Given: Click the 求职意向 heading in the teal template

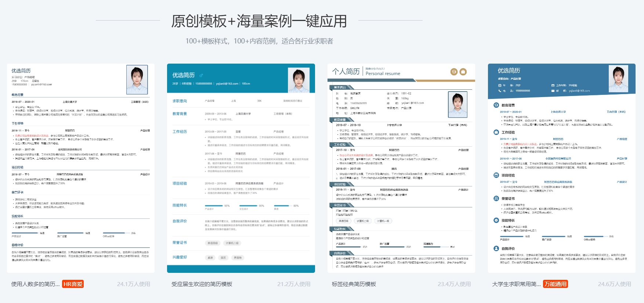Looking at the screenshot, I should [x=180, y=101].
